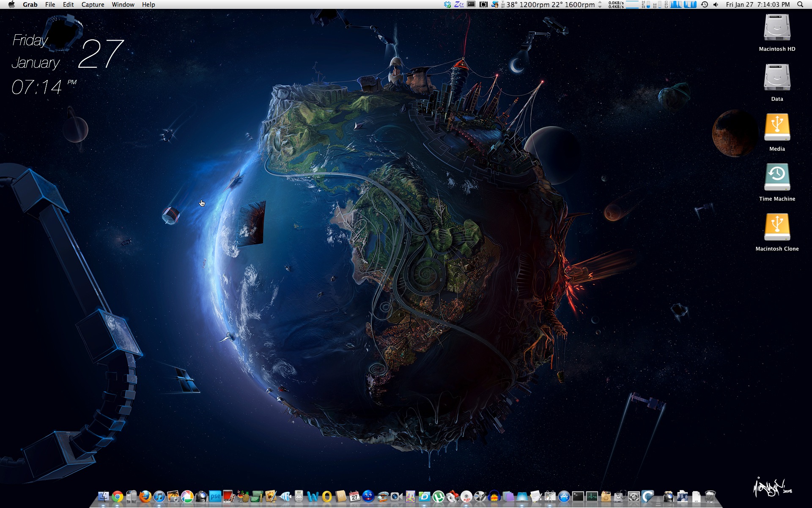This screenshot has width=812, height=508.
Task: Open the Edit menu
Action: click(68, 5)
